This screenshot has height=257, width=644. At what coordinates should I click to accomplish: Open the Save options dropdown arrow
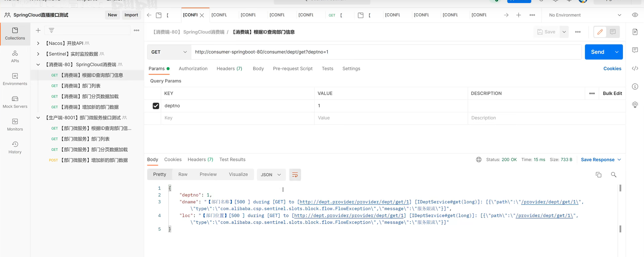point(564,32)
